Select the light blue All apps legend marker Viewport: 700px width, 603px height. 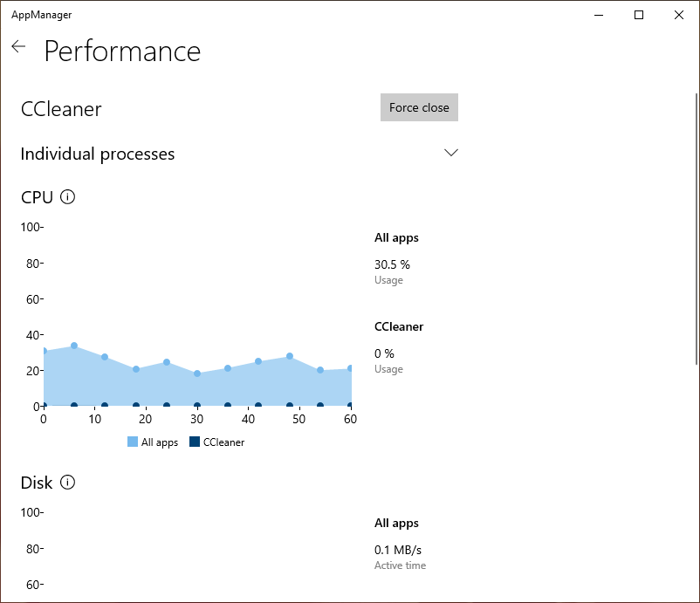(x=131, y=442)
